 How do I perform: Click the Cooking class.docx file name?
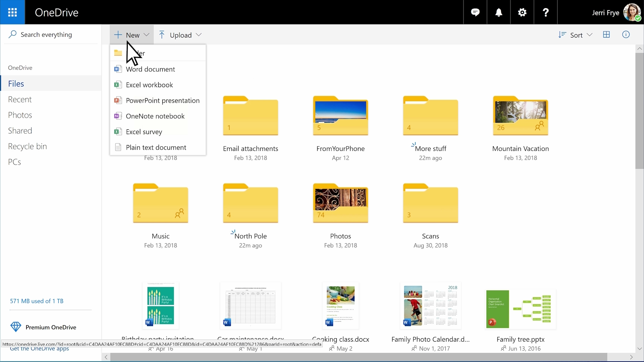340,339
